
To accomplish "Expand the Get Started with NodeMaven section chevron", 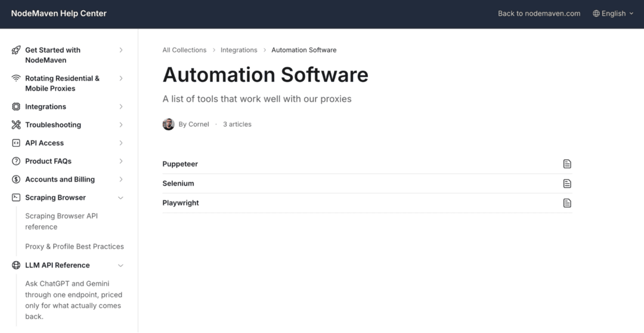I will (120, 50).
